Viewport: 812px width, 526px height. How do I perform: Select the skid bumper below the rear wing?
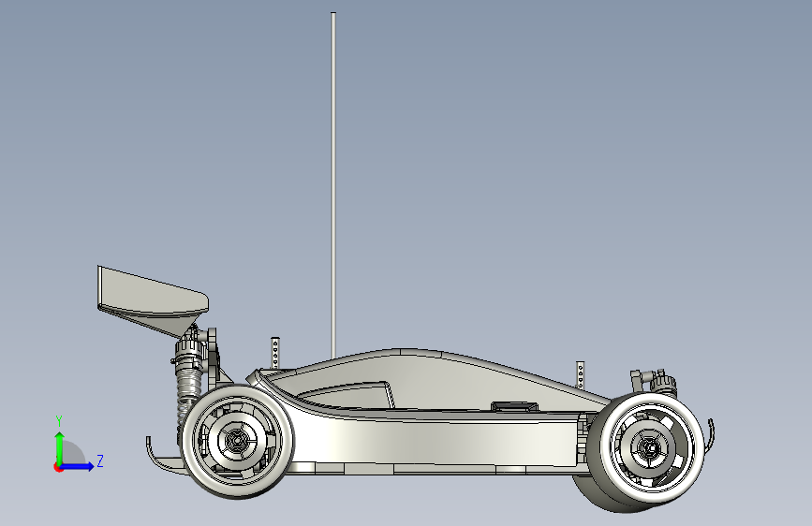pyautogui.click(x=166, y=457)
